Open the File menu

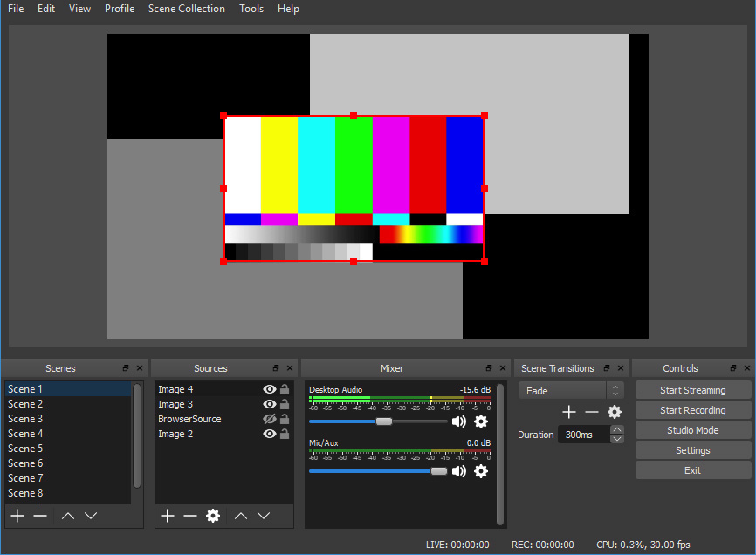[x=16, y=9]
